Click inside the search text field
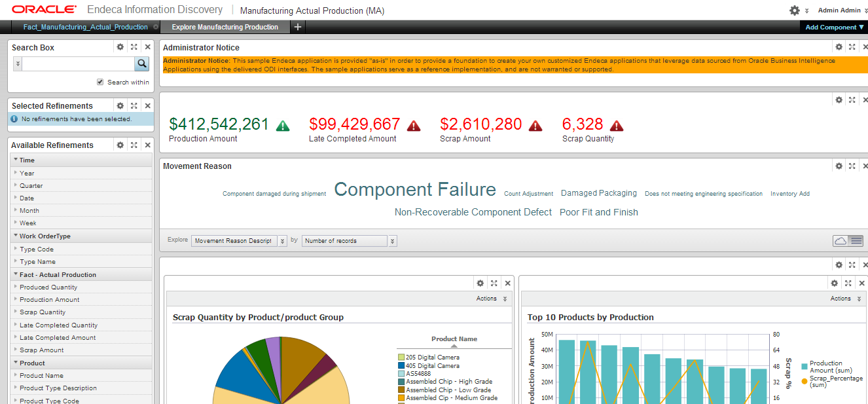The image size is (868, 404). click(x=79, y=64)
